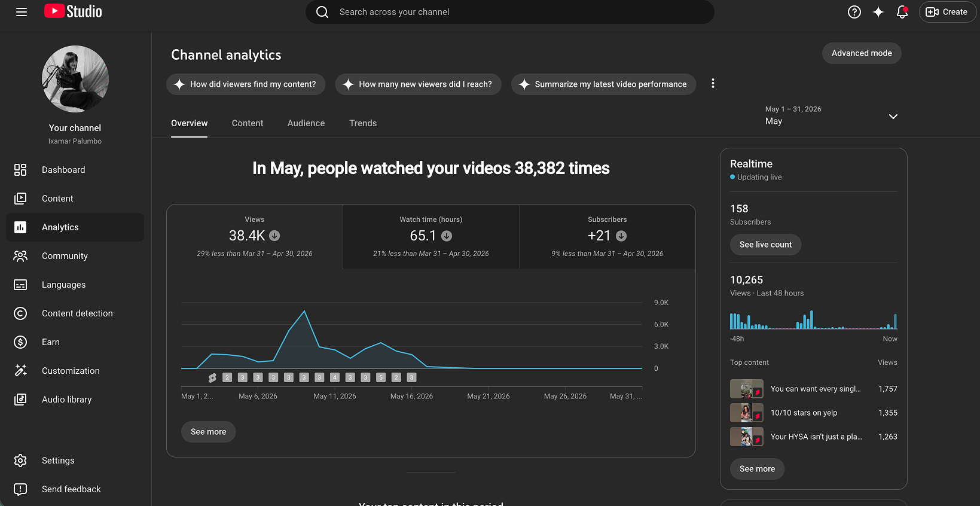Screen dimensions: 980x506
Task: Click the Content detection copyright icon
Action: (20, 313)
